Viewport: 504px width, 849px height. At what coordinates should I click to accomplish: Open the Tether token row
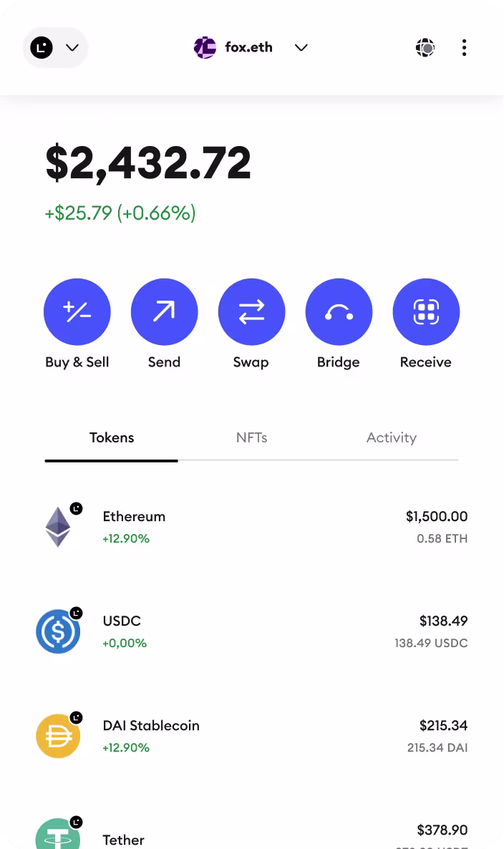click(x=251, y=834)
